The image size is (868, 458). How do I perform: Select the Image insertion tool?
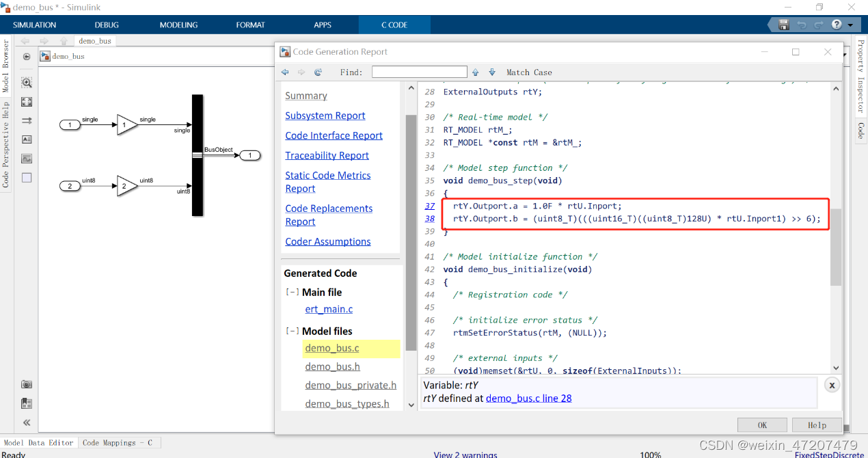click(27, 159)
